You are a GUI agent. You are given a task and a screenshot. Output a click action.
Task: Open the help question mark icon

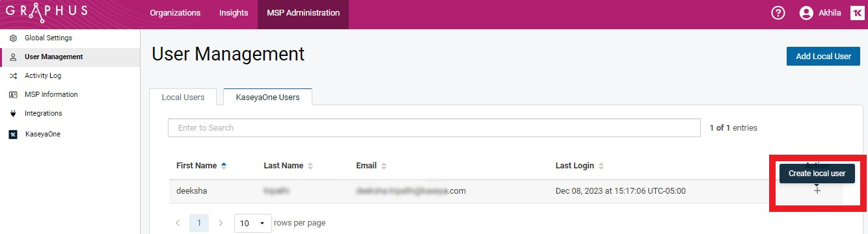778,13
